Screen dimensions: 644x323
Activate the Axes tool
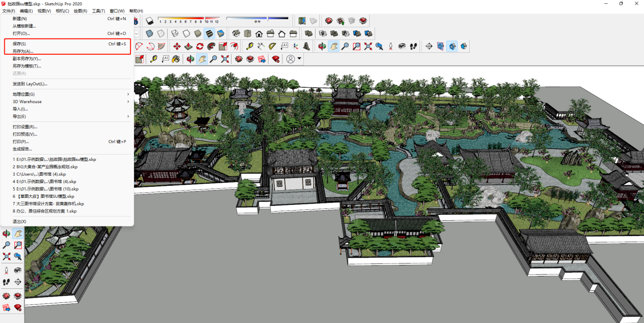coord(295,47)
